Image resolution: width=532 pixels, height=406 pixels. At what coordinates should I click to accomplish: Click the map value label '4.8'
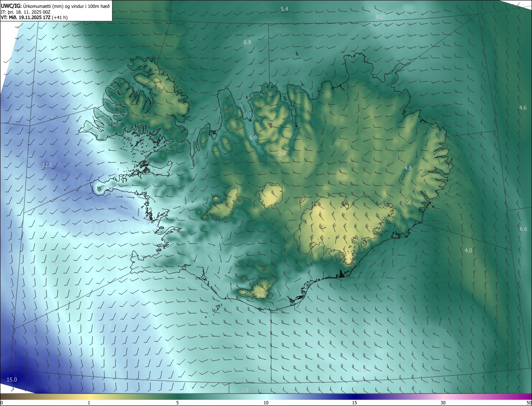(408, 168)
